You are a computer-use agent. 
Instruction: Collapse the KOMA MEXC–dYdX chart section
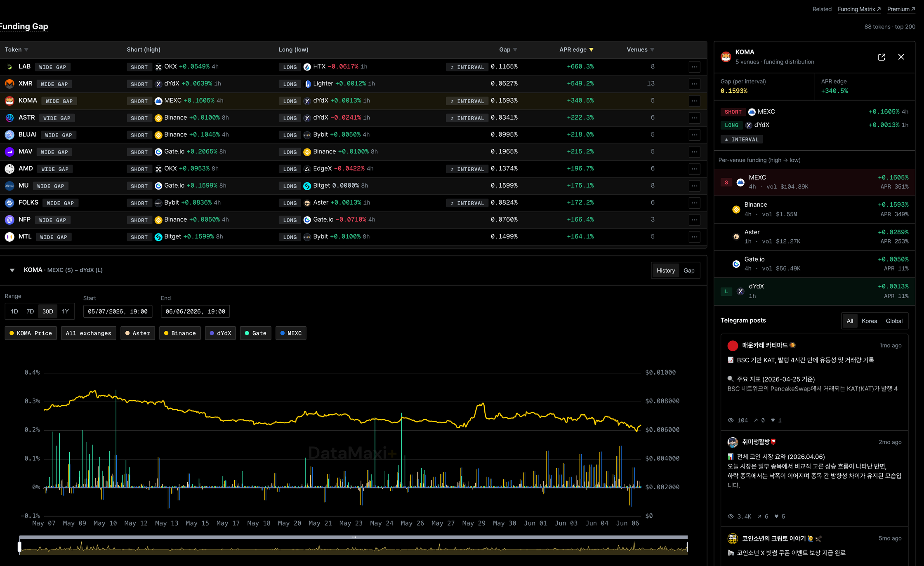pos(12,270)
